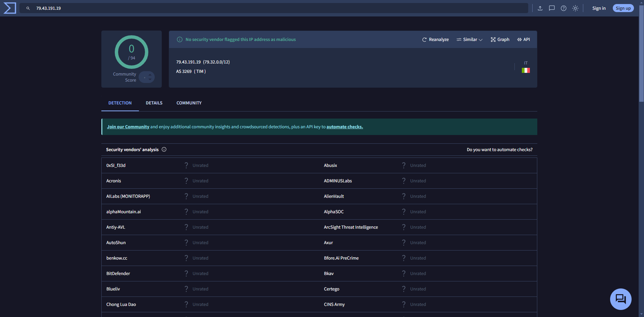The height and width of the screenshot is (317, 644).
Task: Upvote the community score with up arrow
Action: (150, 75)
